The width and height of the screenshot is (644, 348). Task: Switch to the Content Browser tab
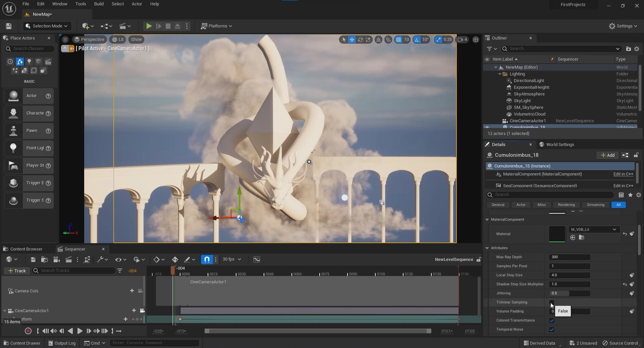[x=26, y=249]
